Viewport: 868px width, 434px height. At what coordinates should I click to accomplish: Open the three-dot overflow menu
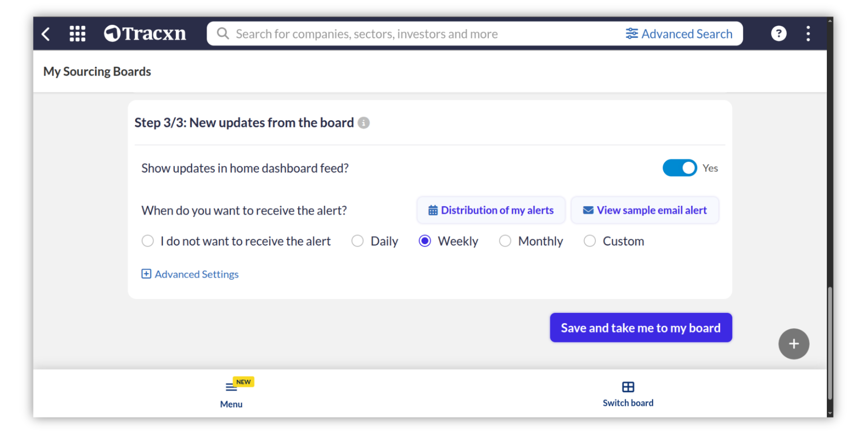[x=808, y=34]
